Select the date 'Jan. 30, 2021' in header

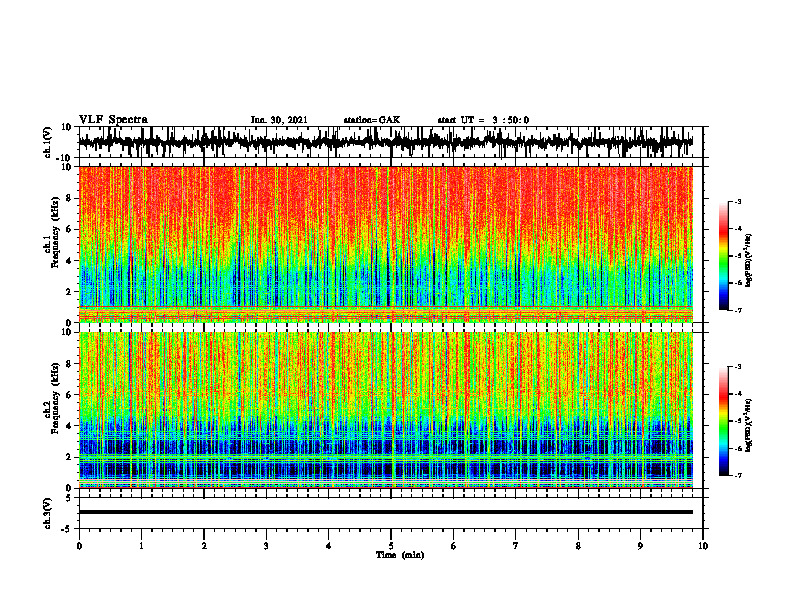279,120
